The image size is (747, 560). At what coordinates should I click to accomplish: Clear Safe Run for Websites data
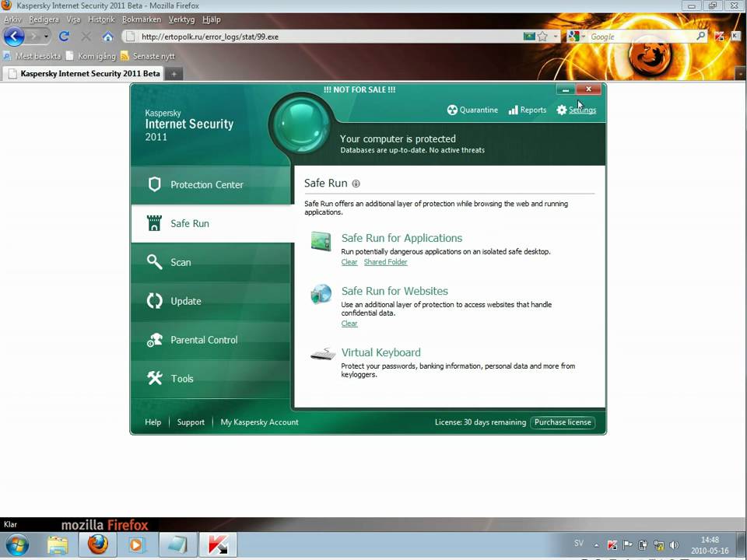349,324
